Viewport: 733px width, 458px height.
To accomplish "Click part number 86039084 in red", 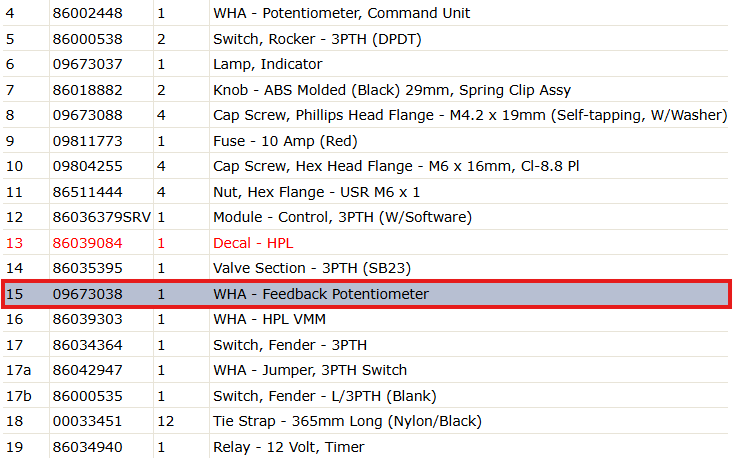I will click(87, 243).
